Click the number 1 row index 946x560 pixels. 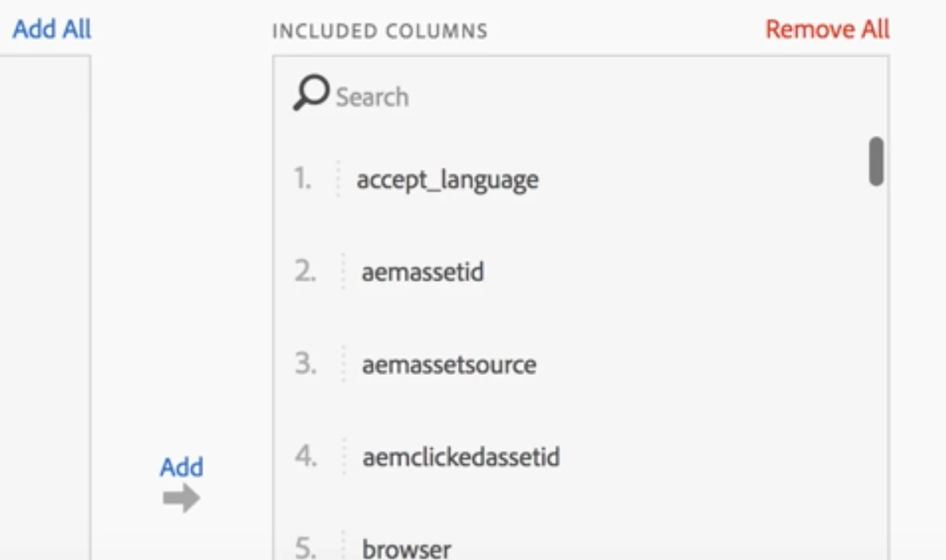[x=302, y=179]
